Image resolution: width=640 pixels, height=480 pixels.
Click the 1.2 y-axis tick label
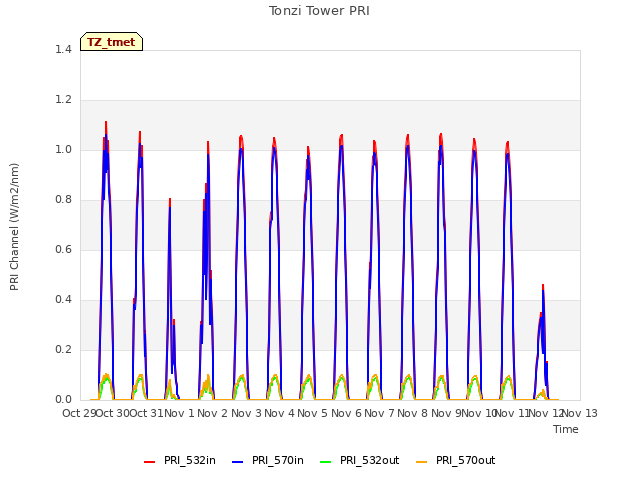point(63,100)
